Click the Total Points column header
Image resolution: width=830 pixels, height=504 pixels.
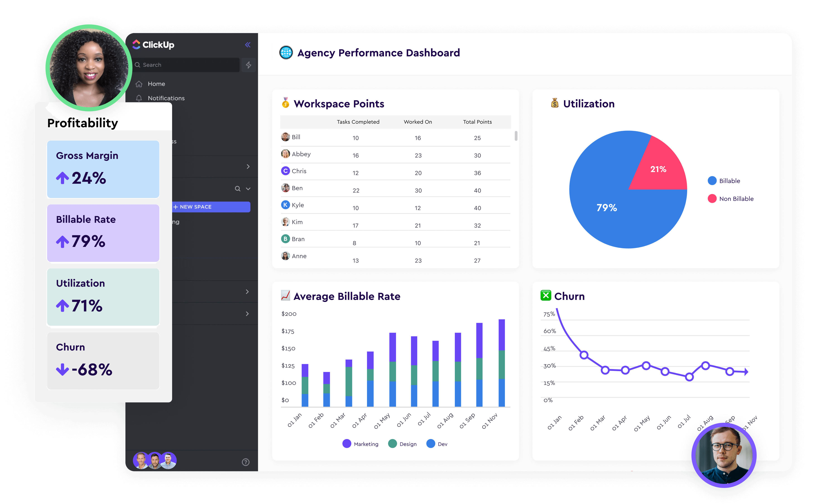477,122
